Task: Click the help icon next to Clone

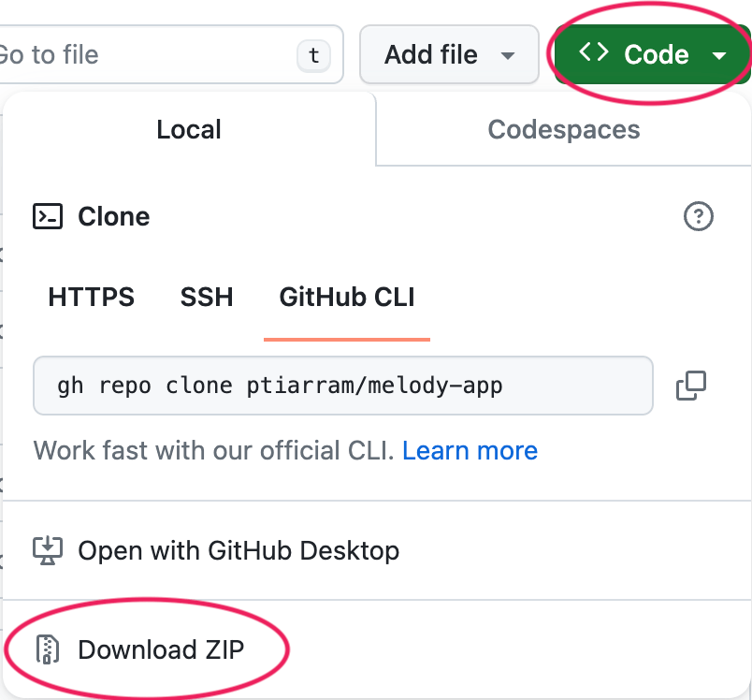Action: point(698,216)
